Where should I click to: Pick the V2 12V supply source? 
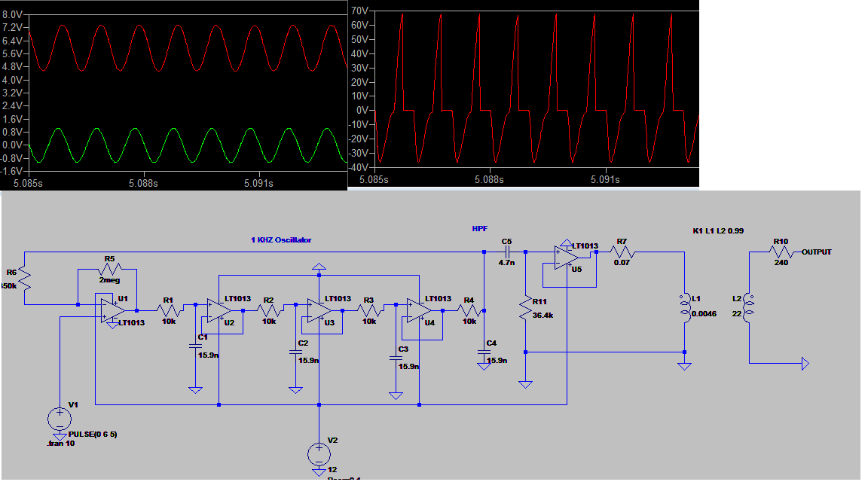coord(319,454)
